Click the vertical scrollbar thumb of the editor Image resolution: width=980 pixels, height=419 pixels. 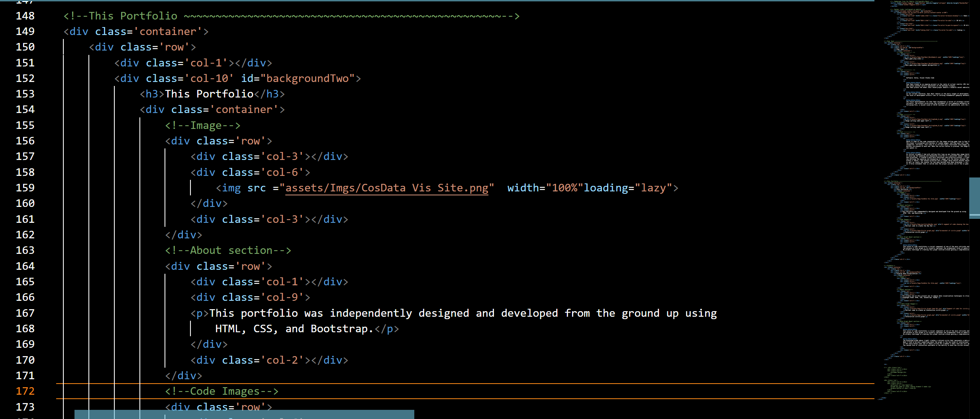974,198
